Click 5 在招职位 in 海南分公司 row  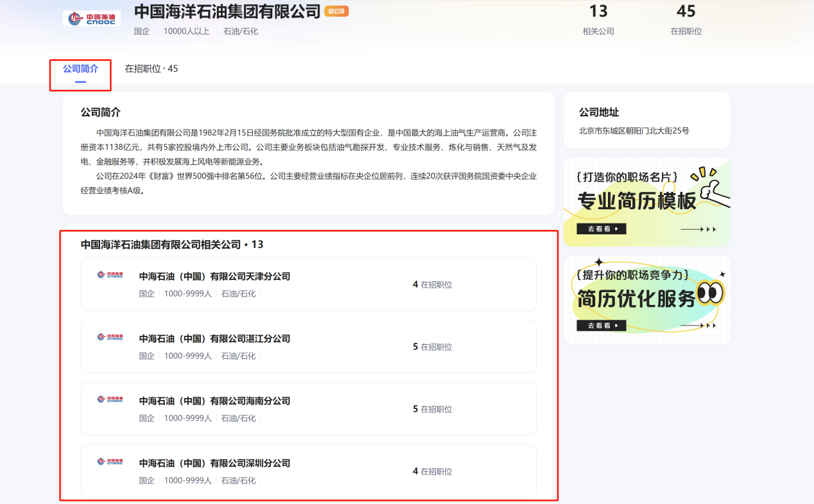click(x=432, y=409)
